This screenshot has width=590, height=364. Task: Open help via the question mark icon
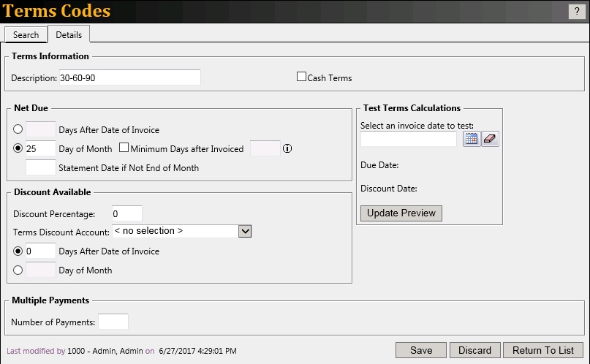pyautogui.click(x=575, y=11)
